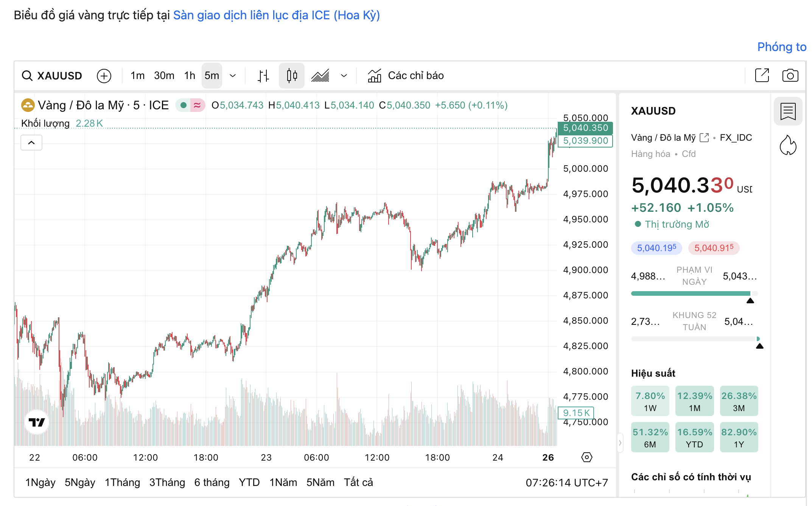812x506 pixels.
Task: Toggle the 5m interval button
Action: click(x=212, y=76)
